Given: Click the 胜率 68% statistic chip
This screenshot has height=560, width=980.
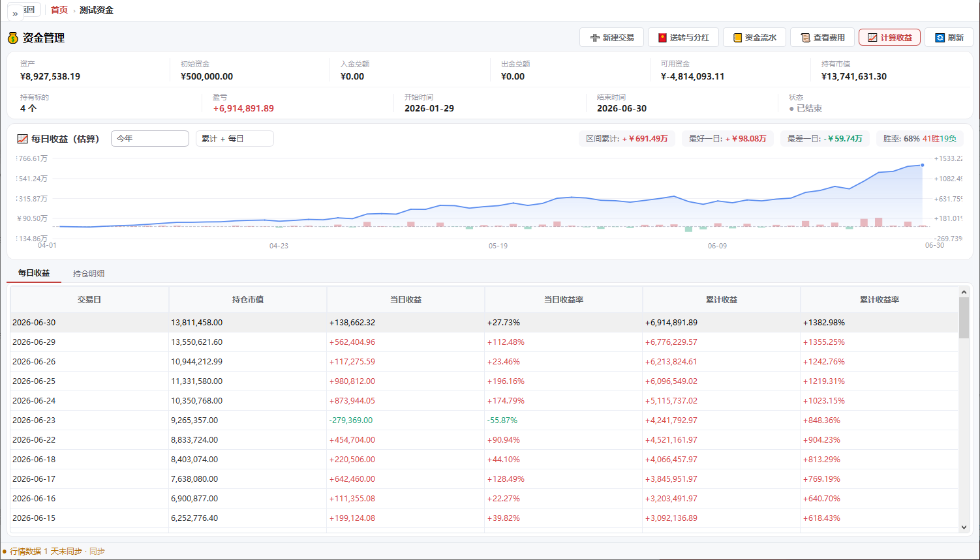Looking at the screenshot, I should coord(920,139).
